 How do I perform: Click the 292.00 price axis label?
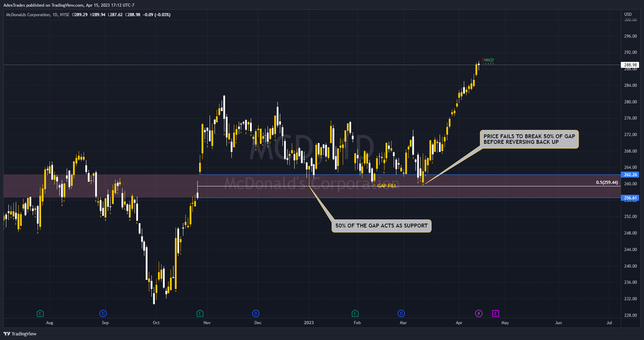(x=630, y=53)
